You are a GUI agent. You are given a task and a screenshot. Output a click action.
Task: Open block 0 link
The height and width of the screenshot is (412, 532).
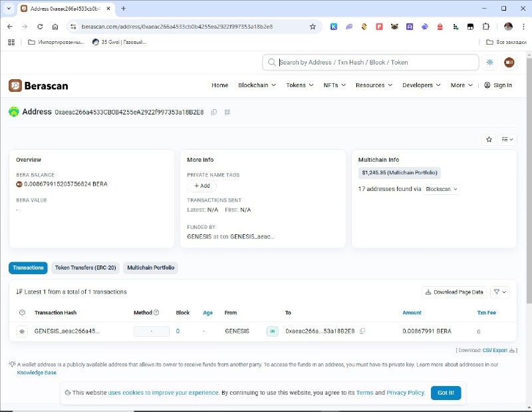coord(178,331)
